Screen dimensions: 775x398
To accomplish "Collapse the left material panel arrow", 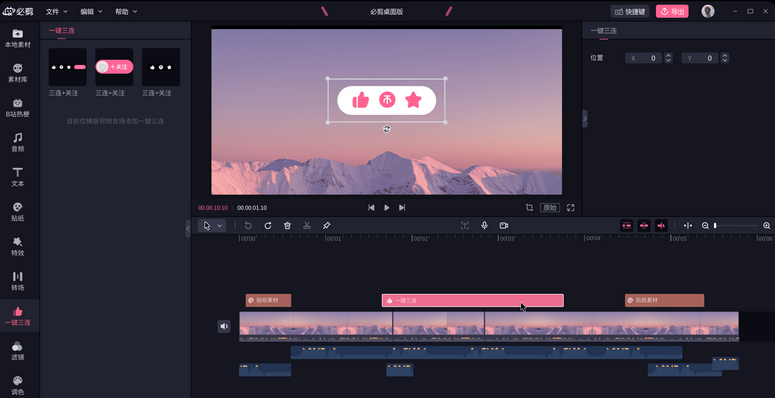I will click(x=188, y=229).
